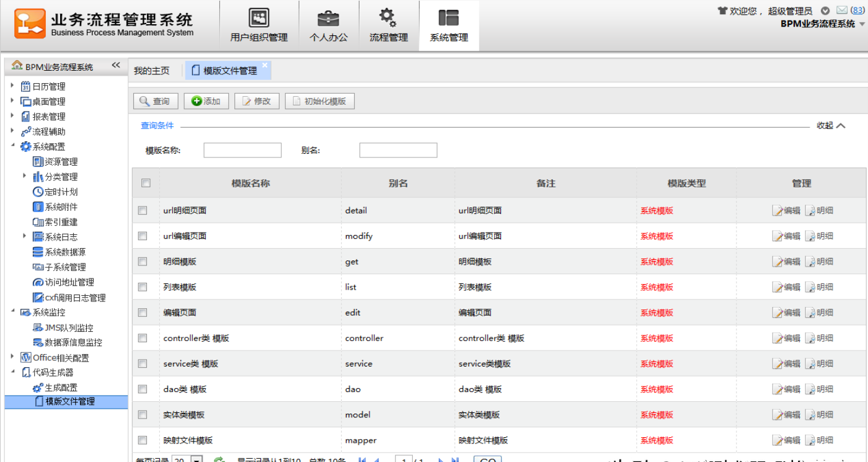Expand the Office相关配置 tree node
Viewport: 868px width, 462px height.
pos(12,357)
